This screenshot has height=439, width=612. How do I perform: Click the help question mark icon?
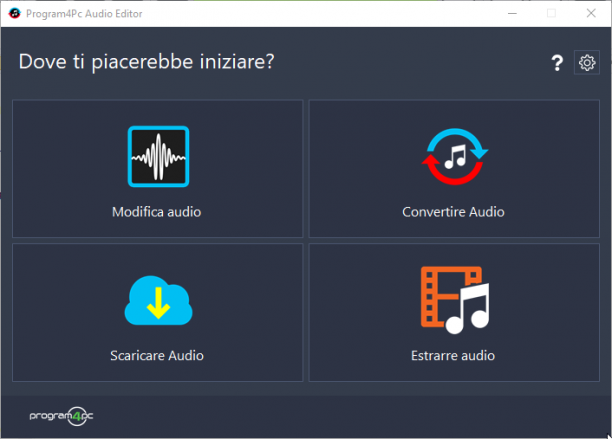pos(557,62)
